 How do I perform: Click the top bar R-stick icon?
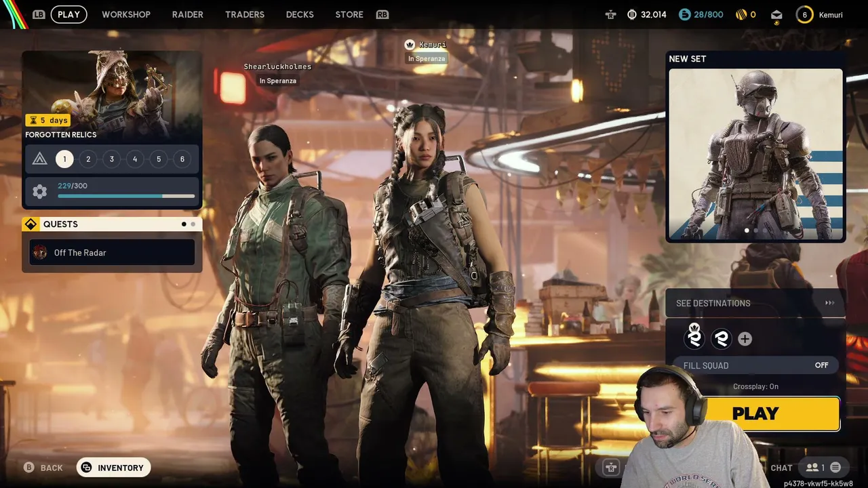(x=611, y=14)
